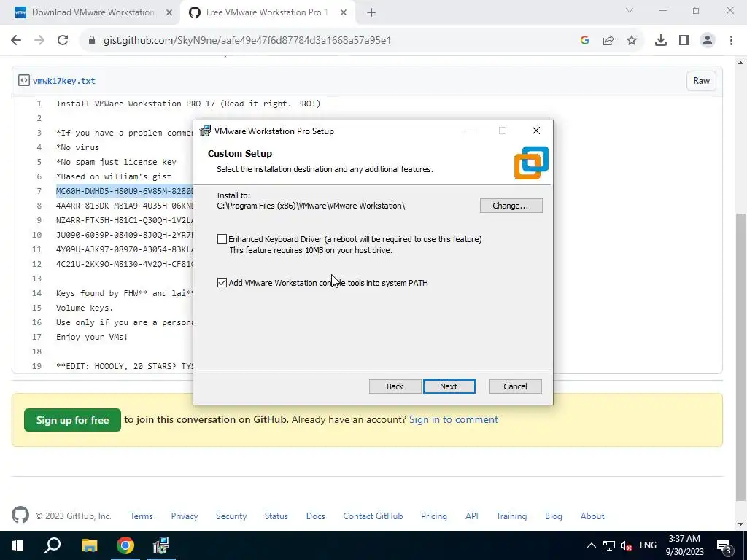This screenshot has height=560, width=747.
Task: Click license key line starting 4Y09U
Action: (124, 249)
